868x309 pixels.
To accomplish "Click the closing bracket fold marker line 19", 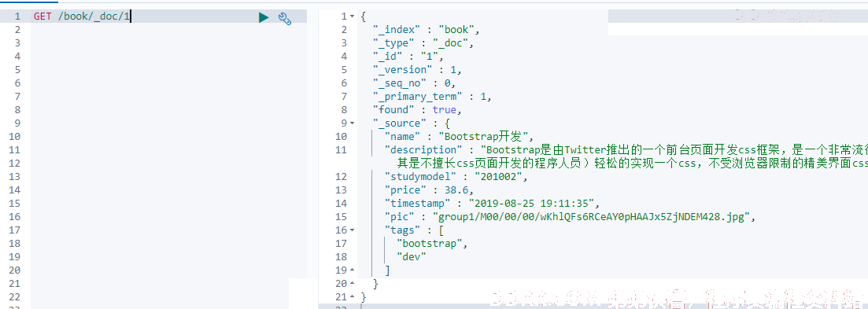I will [x=353, y=270].
